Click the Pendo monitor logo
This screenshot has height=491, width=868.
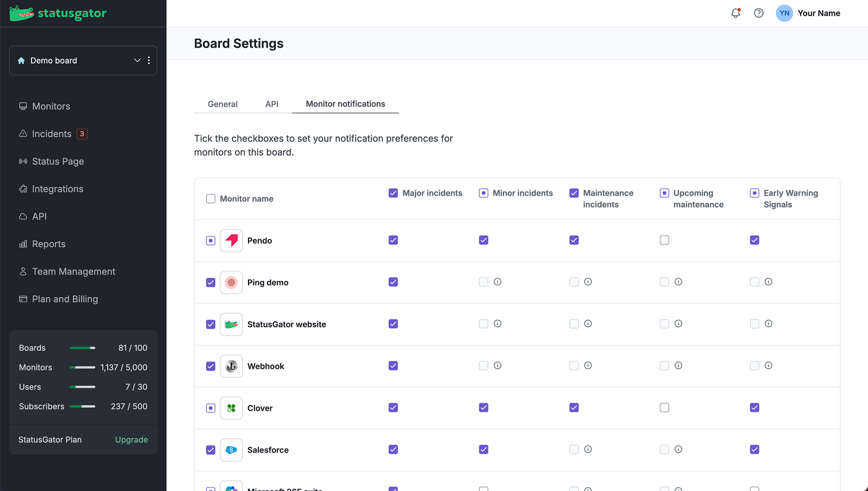[x=231, y=240]
